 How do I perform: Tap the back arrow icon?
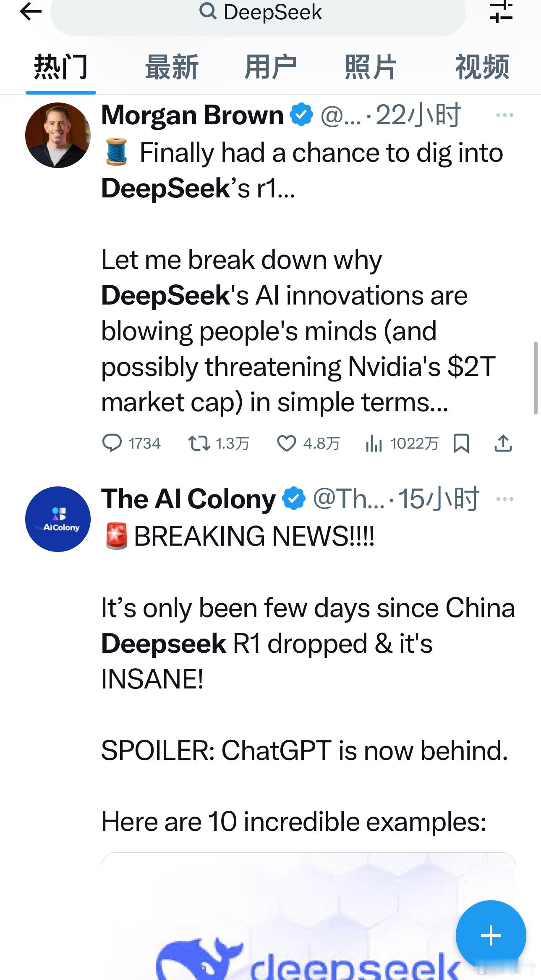(x=31, y=11)
